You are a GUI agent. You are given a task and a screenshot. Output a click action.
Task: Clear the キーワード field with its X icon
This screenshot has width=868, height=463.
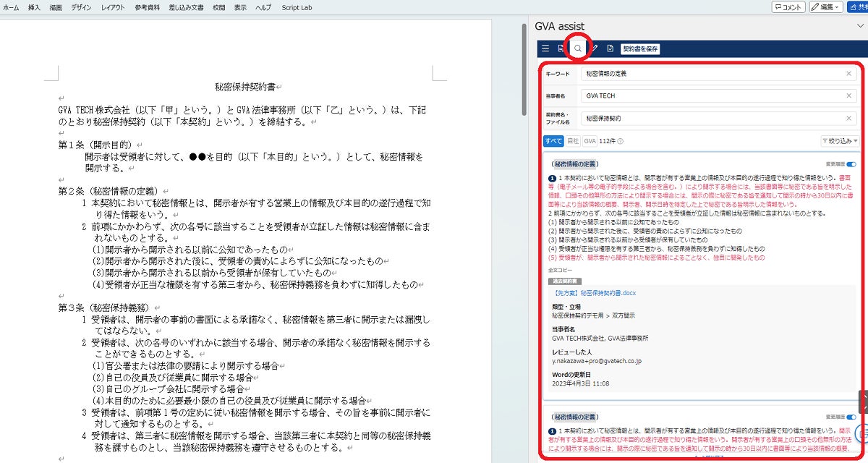click(849, 74)
